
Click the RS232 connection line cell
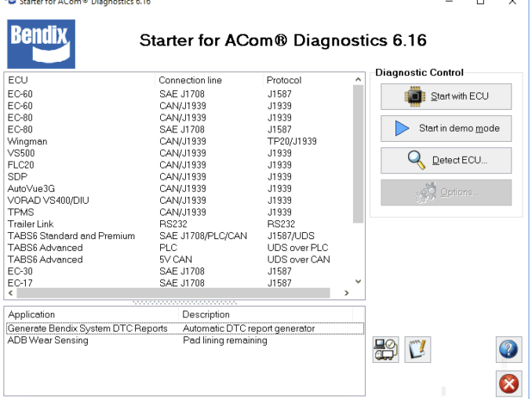(173, 224)
